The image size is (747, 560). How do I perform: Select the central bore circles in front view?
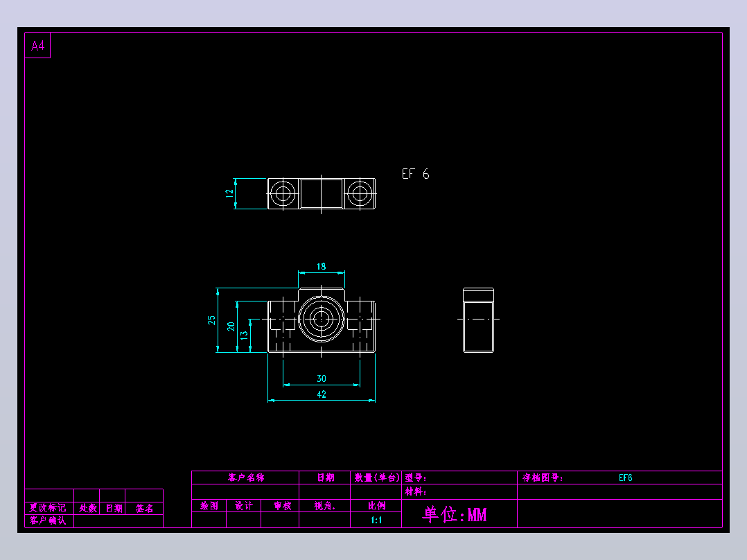coord(322,319)
